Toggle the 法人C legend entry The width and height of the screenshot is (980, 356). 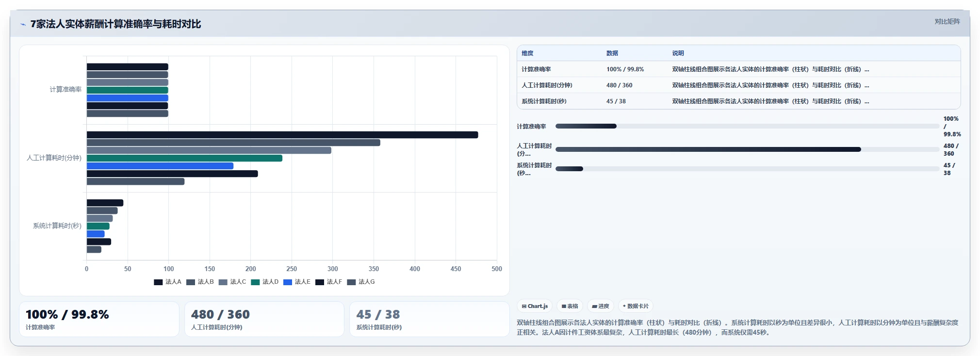(232, 282)
